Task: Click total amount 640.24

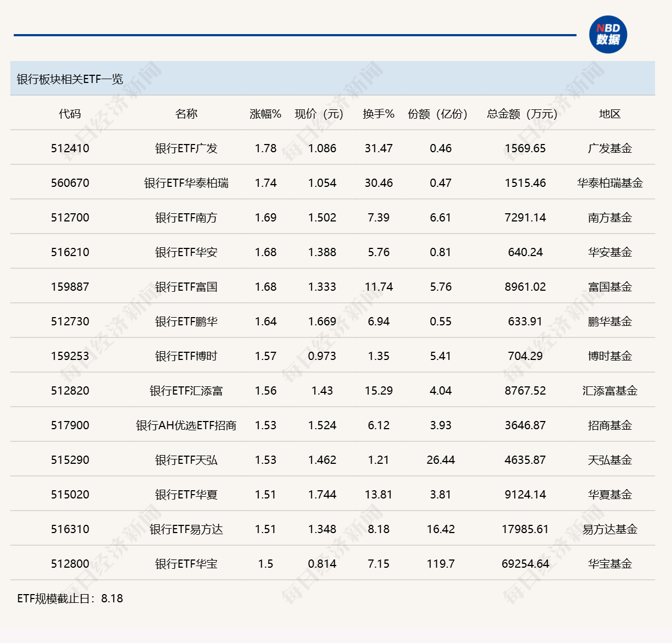Action: pyautogui.click(x=525, y=252)
